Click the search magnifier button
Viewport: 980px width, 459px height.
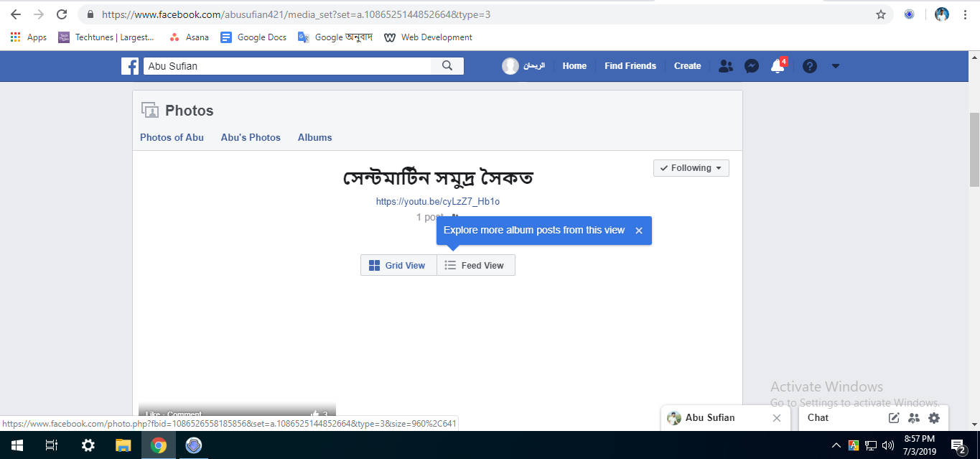coord(447,66)
